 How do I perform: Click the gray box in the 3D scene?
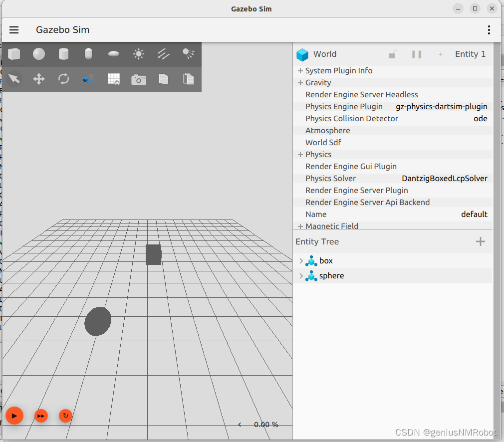point(153,254)
